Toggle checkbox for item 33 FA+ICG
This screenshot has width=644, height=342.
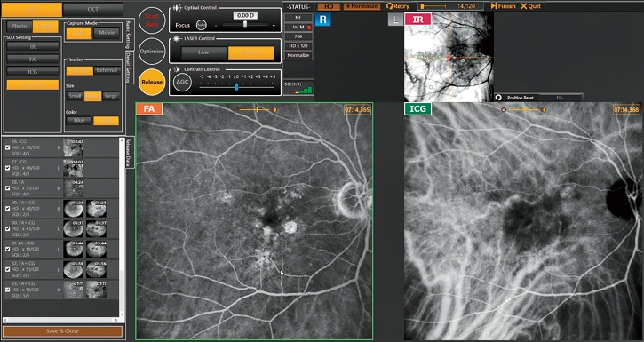pyautogui.click(x=7, y=290)
